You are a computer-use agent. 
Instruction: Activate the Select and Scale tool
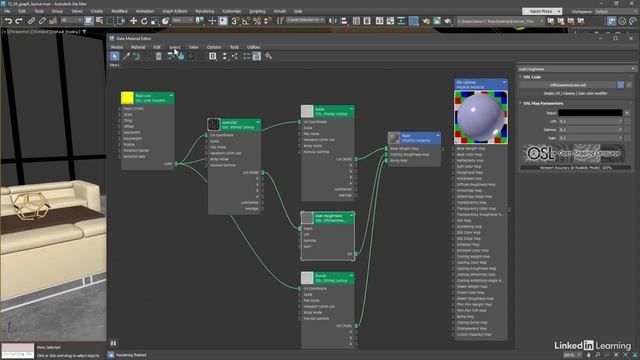click(155, 20)
